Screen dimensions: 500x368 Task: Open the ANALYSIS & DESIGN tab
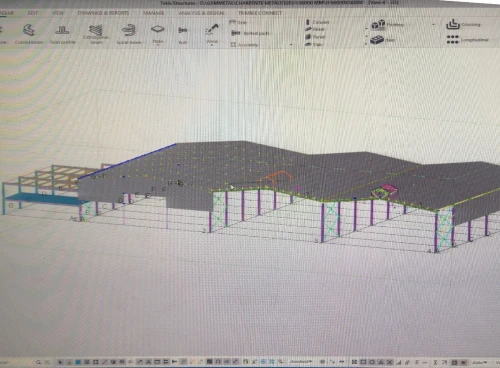(201, 13)
